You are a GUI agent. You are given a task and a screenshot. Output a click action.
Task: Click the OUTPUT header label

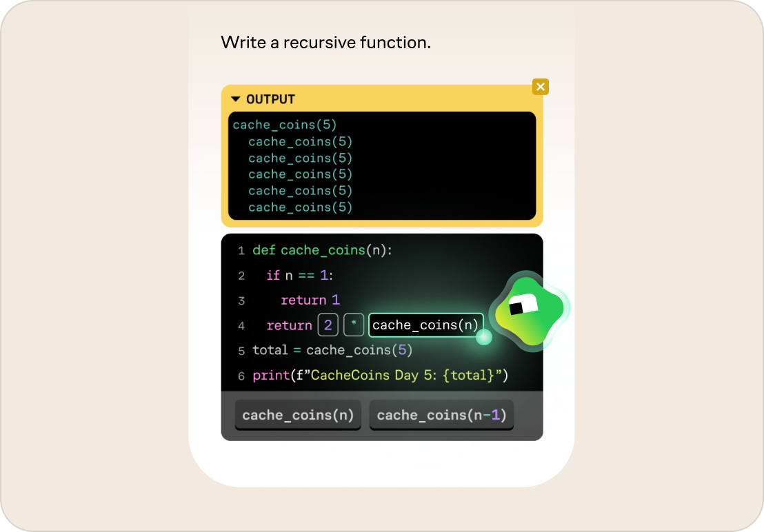tap(270, 99)
